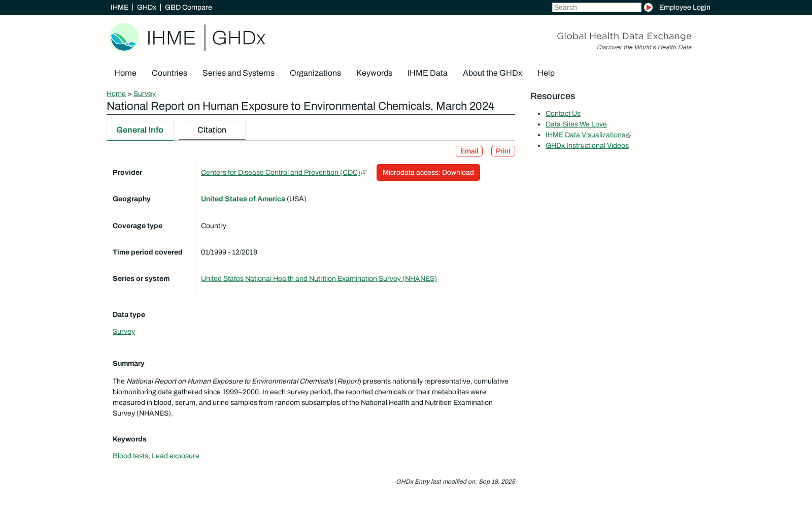Open Data Sites We Love link
The width and height of the screenshot is (812, 508).
coord(576,124)
